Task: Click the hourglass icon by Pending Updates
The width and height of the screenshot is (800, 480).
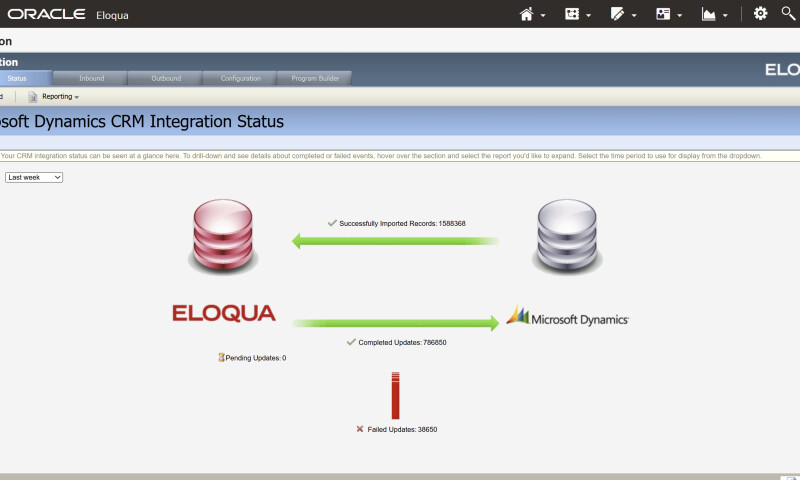Action: [x=221, y=358]
